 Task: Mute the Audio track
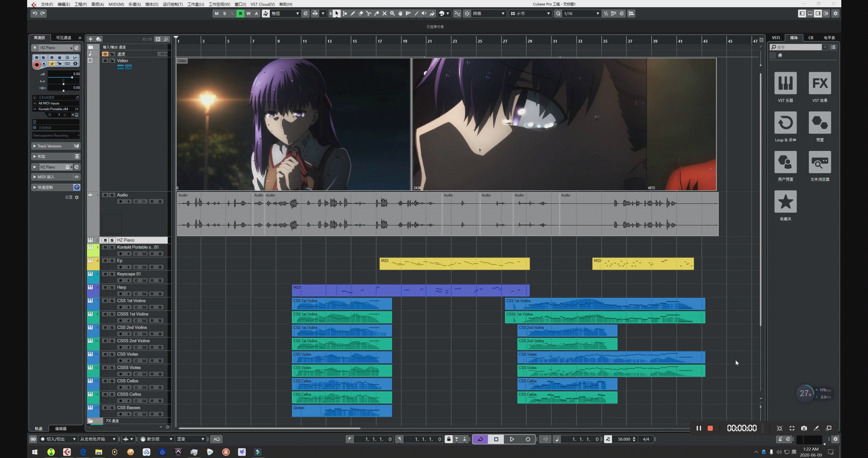tap(105, 195)
